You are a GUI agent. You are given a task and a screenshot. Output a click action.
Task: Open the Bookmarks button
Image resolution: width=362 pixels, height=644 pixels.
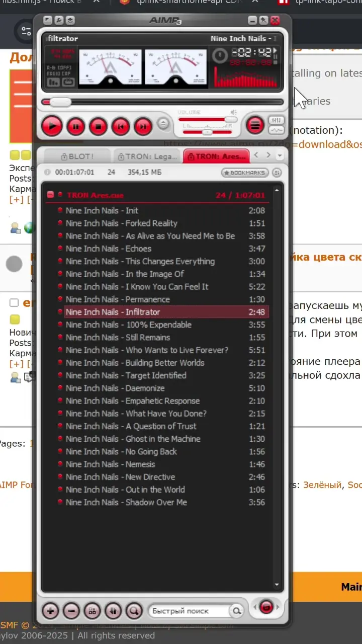tap(244, 173)
